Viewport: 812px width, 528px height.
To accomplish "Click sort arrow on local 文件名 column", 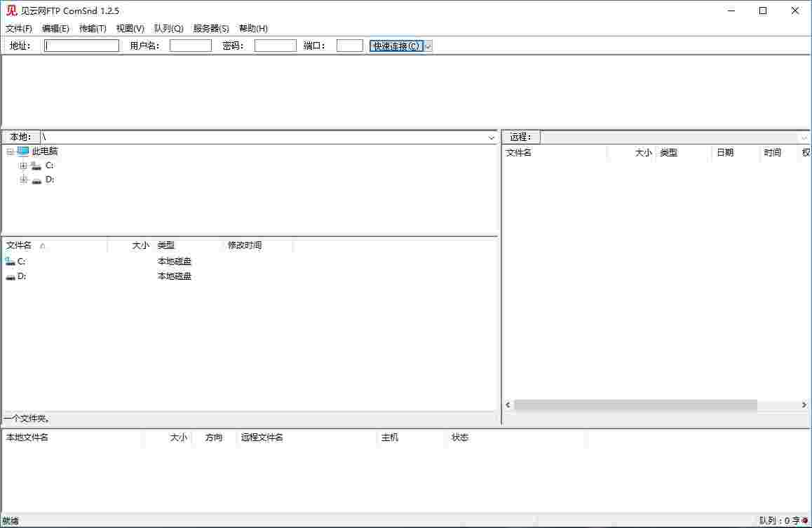I will tap(43, 246).
